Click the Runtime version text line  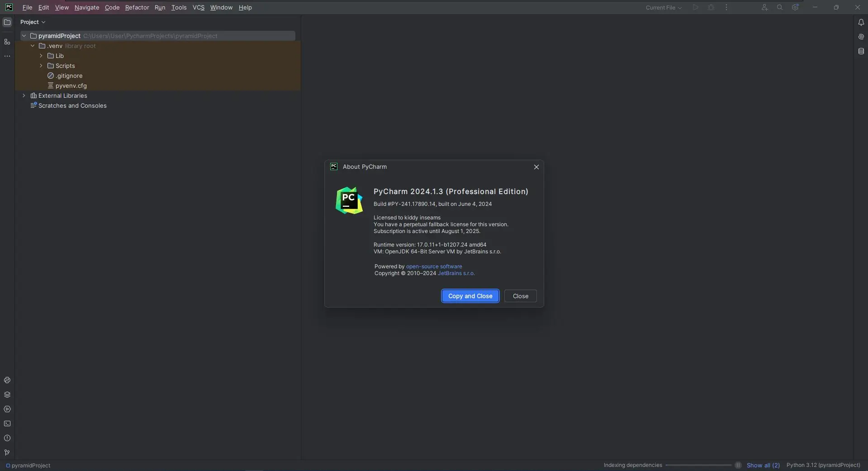click(x=430, y=245)
